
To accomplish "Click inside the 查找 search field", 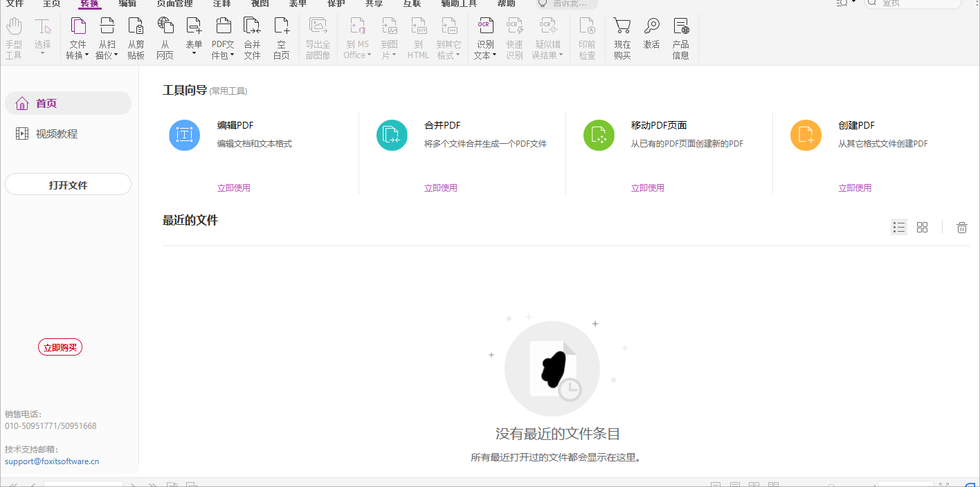I will pos(914,4).
